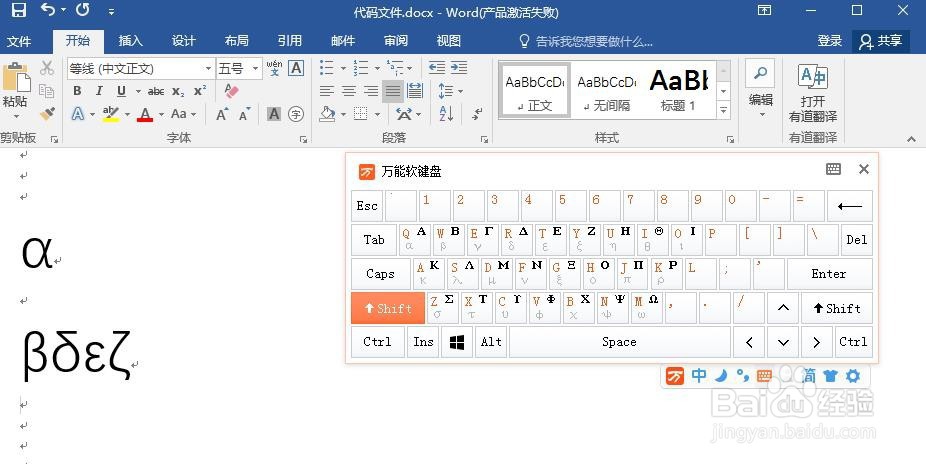Image resolution: width=926 pixels, height=464 pixels.
Task: Click the Character Border icon
Action: coord(296,68)
